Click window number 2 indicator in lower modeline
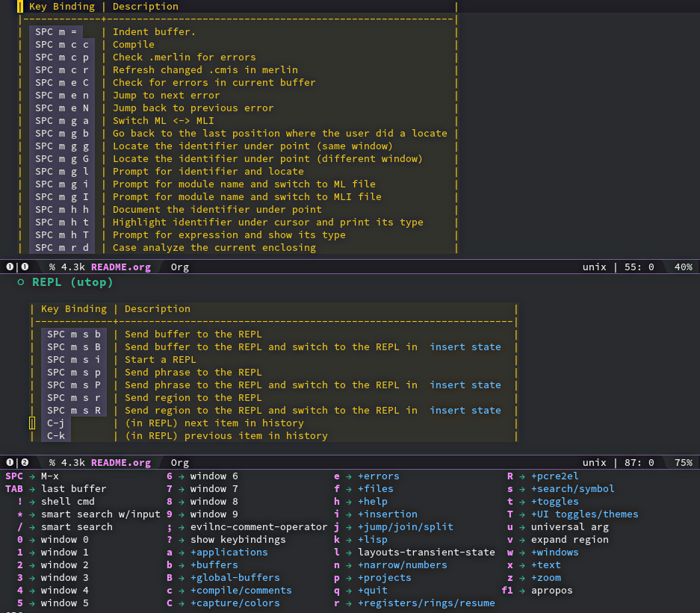700x613 pixels. [25, 462]
